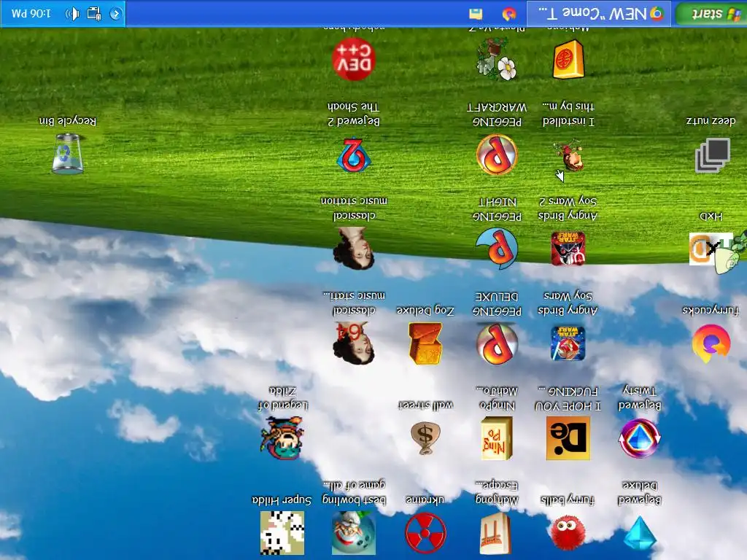Click the 'deez nutz' label text
Viewport: 747px width, 560px height.
711,121
